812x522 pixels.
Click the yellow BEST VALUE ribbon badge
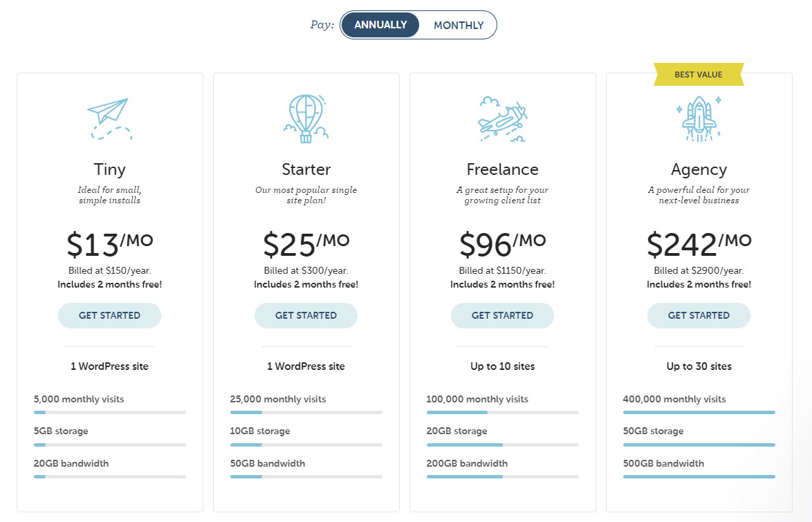699,75
